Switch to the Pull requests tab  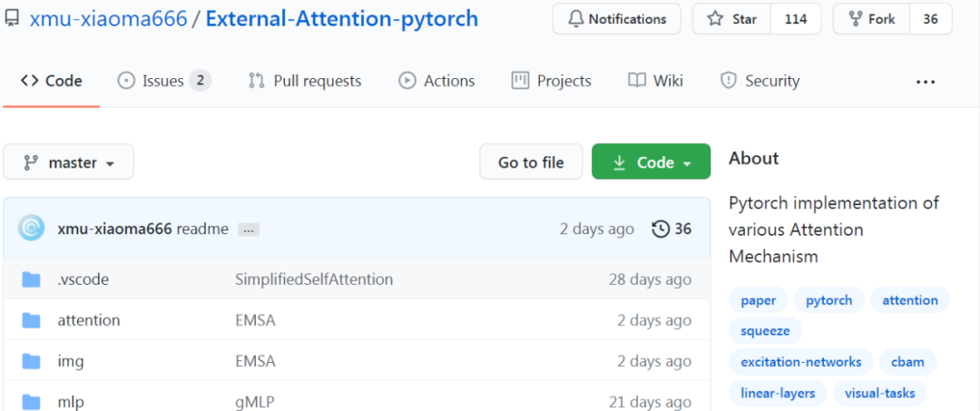304,81
